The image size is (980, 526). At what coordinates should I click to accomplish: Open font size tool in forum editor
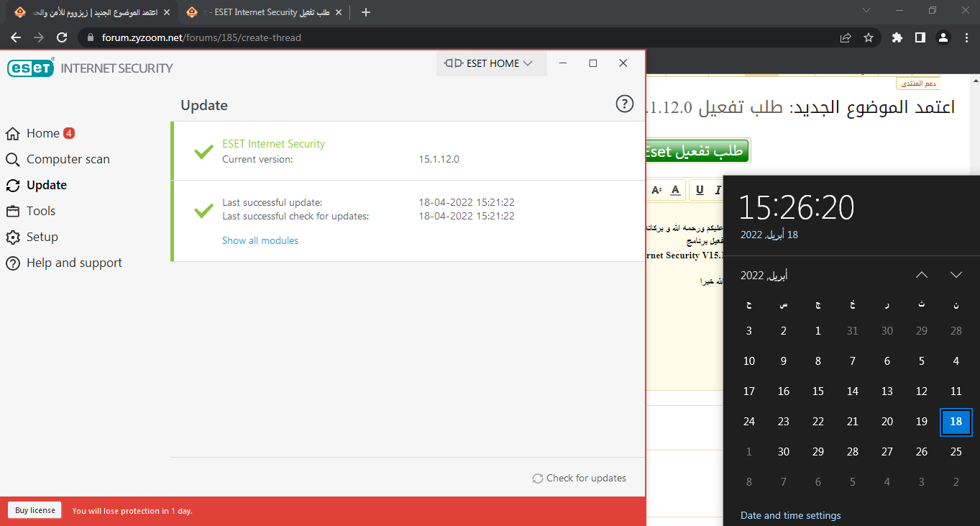click(x=656, y=190)
